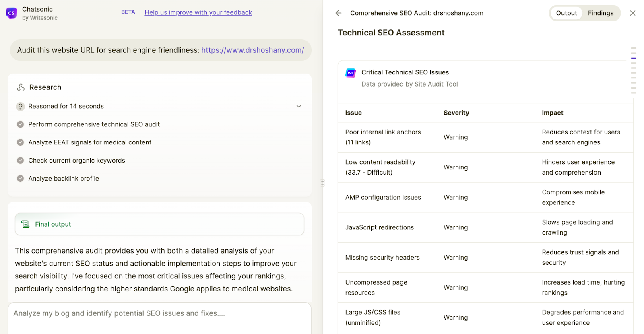Screen dimensions: 644x334
Task: Click the Chatsonic logo icon
Action: coord(11,13)
